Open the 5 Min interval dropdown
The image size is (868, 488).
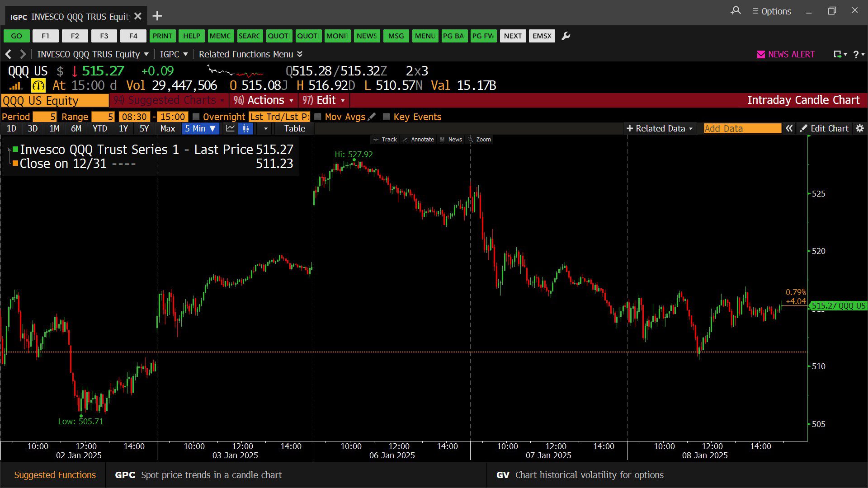pos(200,129)
